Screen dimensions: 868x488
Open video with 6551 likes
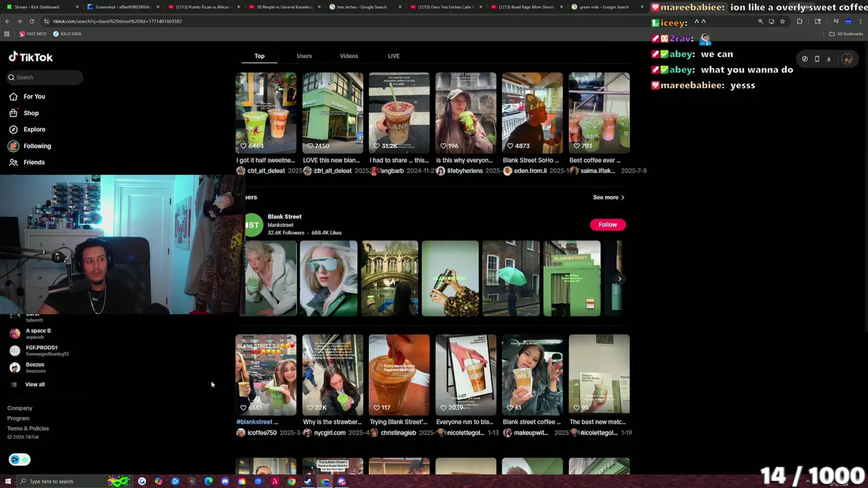point(266,374)
